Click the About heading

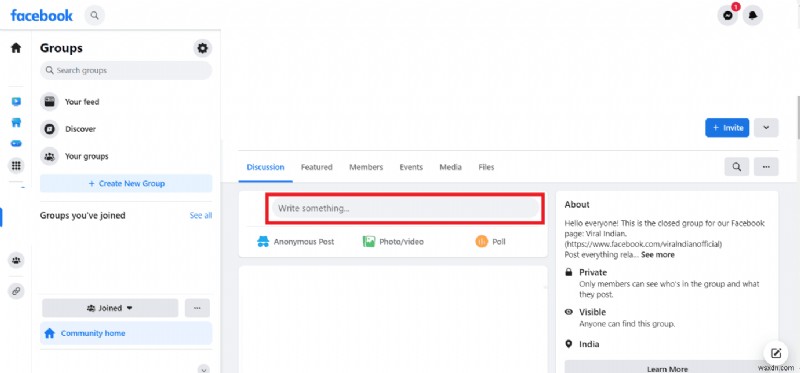tap(577, 205)
